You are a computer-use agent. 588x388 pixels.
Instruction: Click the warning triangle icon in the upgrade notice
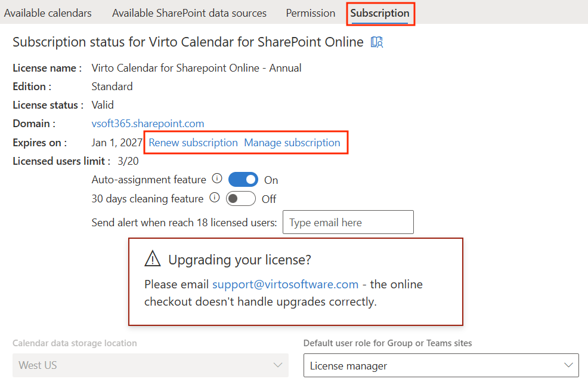click(153, 259)
